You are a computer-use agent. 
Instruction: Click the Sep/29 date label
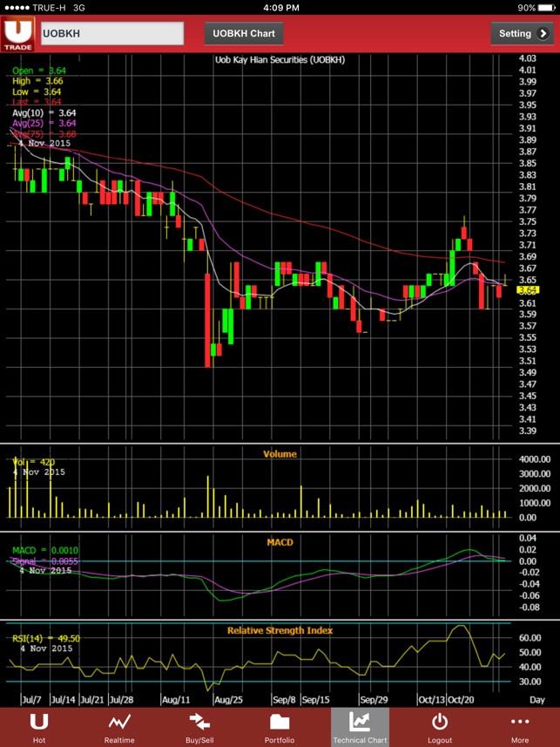click(x=374, y=700)
